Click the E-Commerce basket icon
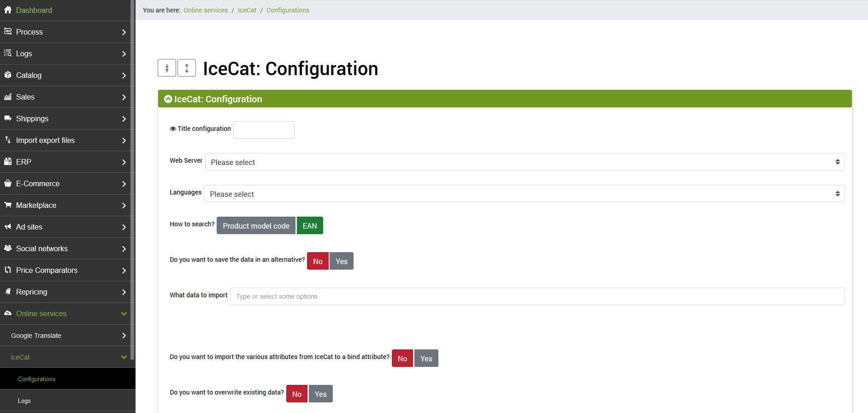The image size is (868, 413). coord(7,183)
